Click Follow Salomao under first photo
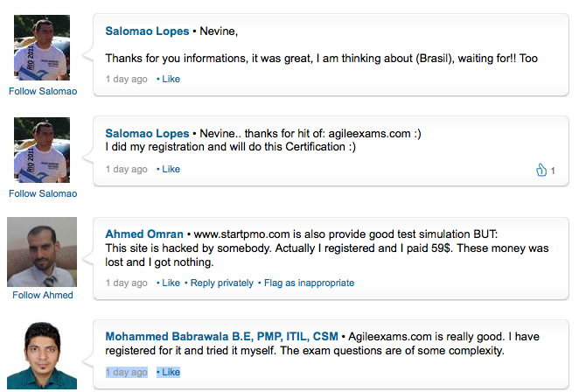This screenshot has height=392, width=579. coord(43,91)
